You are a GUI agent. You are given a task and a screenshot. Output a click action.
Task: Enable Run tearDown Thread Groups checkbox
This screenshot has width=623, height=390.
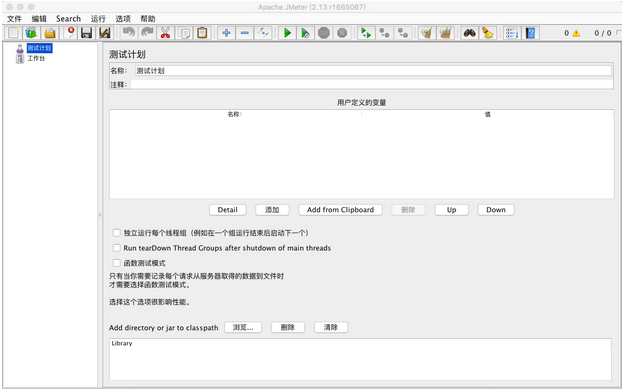116,248
